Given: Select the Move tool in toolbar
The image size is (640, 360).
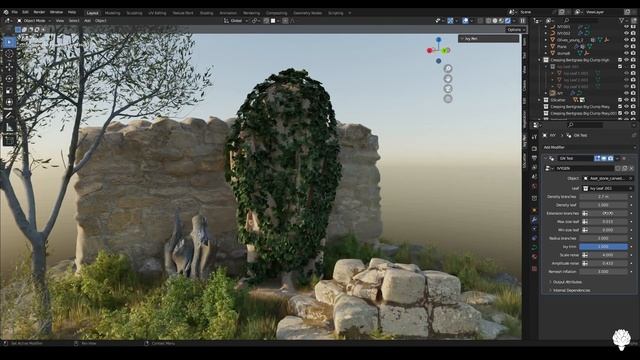Looking at the screenshot, I should 9,66.
